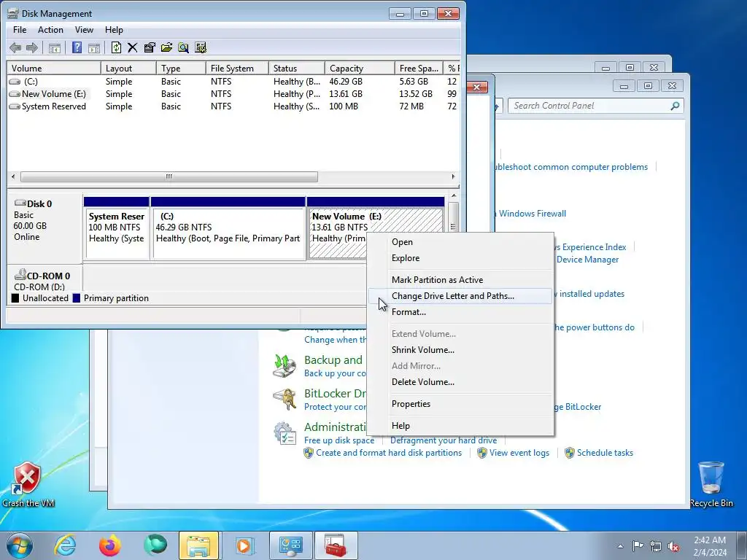Image resolution: width=747 pixels, height=560 pixels.
Task: Show hidden tray icons arrow
Action: (620, 546)
